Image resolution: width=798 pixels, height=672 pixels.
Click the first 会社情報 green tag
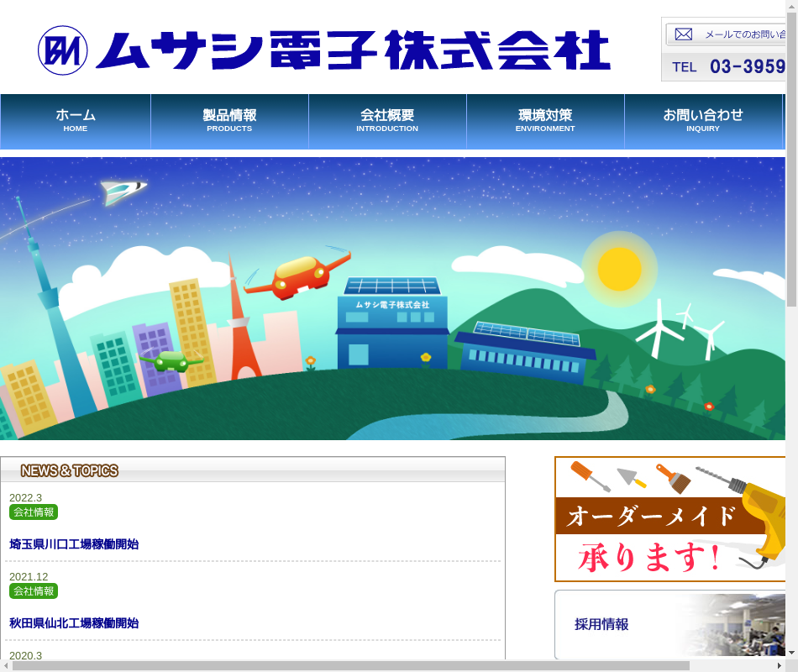click(34, 512)
